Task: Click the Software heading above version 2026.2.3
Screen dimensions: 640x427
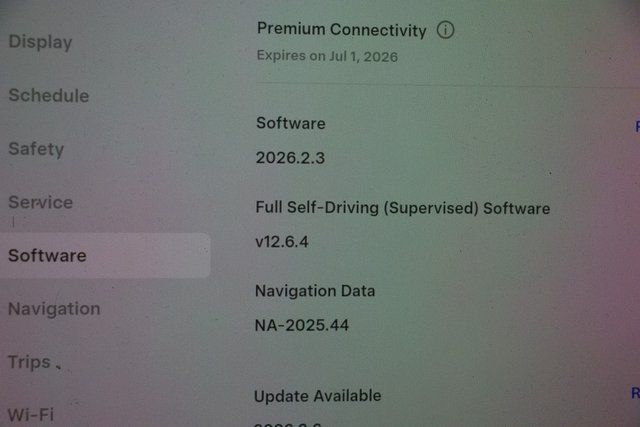Action: 291,123
